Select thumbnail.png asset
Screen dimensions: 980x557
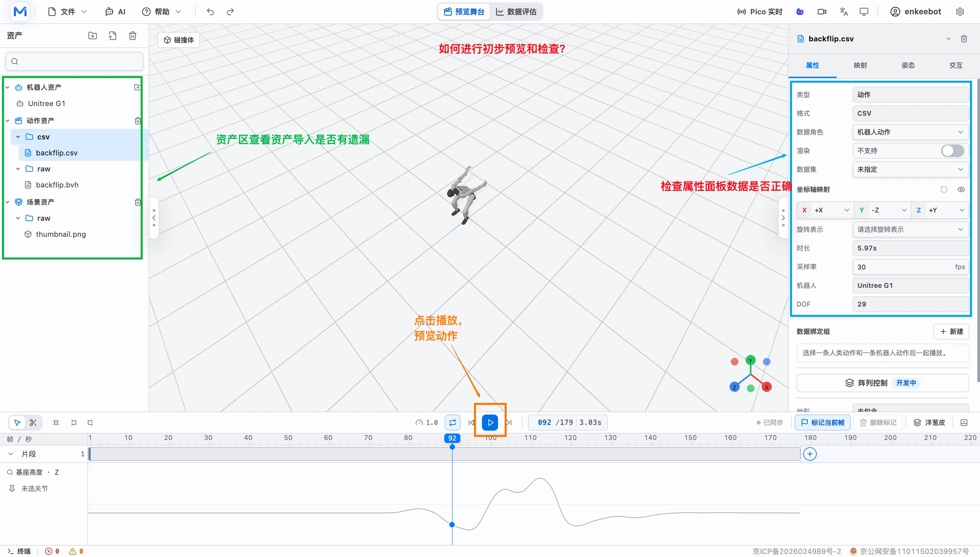(x=60, y=234)
